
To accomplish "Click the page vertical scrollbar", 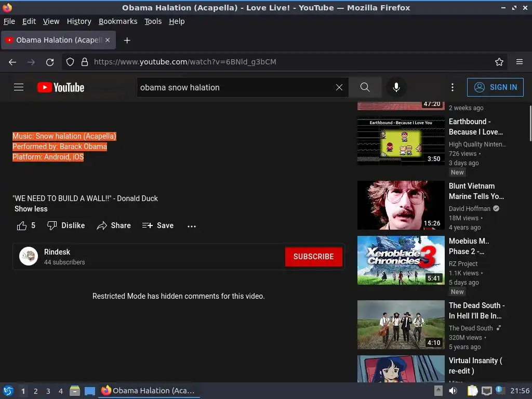I will (530, 124).
